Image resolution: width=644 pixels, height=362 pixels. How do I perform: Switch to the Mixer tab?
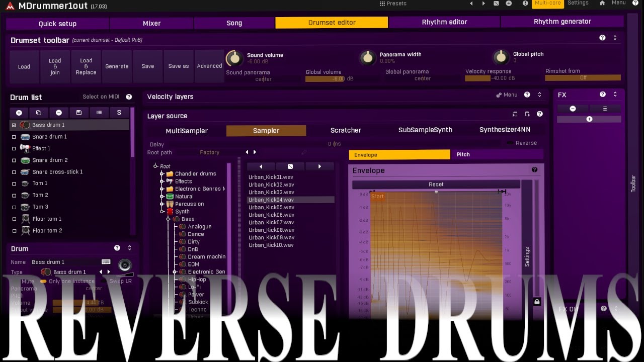(x=151, y=23)
